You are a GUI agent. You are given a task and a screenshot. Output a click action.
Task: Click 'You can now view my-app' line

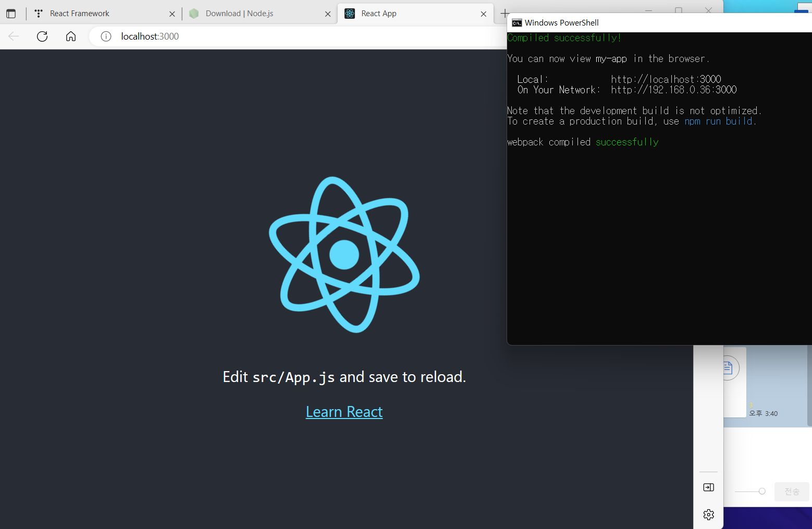[x=608, y=58]
